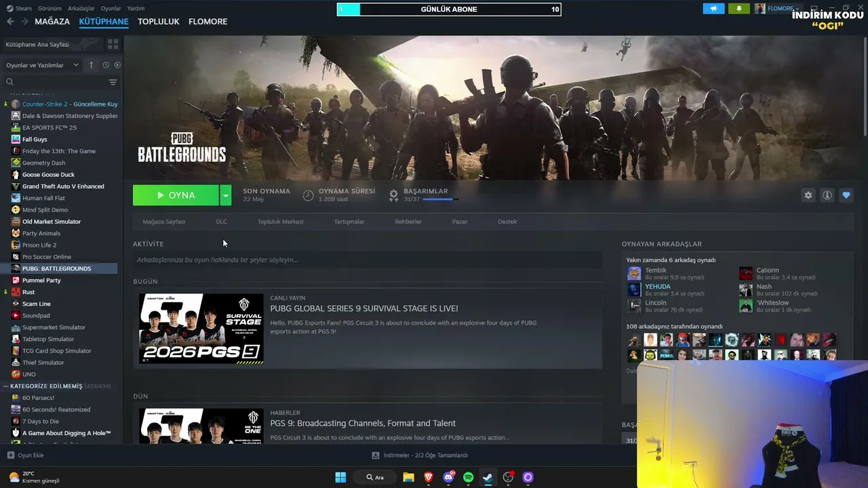This screenshot has height=488, width=868.
Task: Open PGS 9 Broadcasting Channels headline
Action: 363,424
